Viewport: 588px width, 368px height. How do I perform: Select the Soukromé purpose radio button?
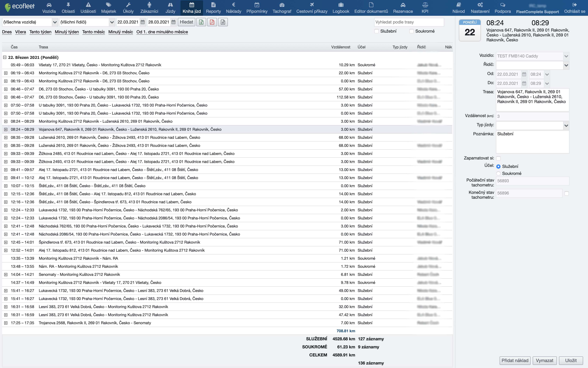(x=498, y=173)
